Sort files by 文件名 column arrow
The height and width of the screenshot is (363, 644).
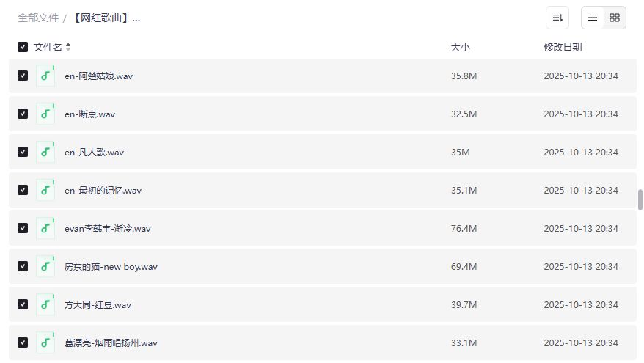(68, 47)
